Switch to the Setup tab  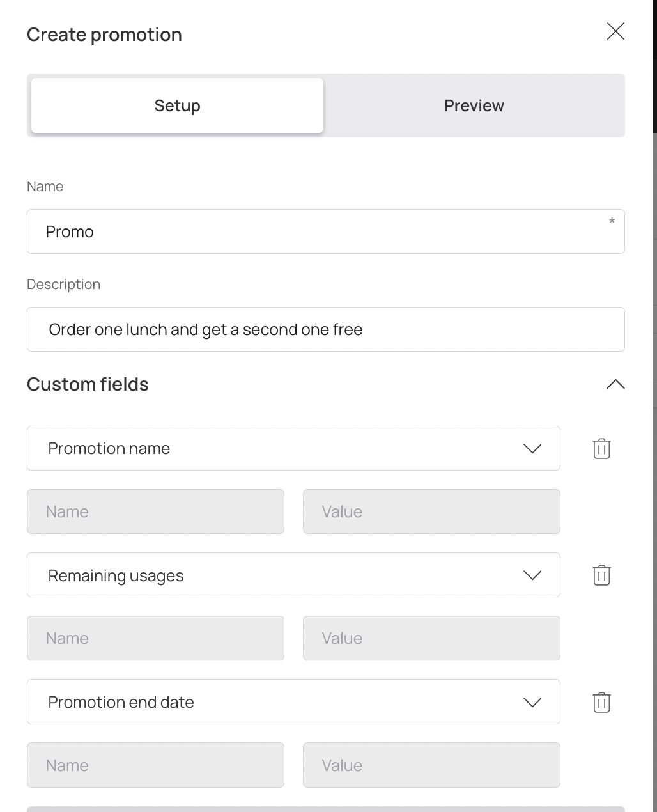pos(177,105)
